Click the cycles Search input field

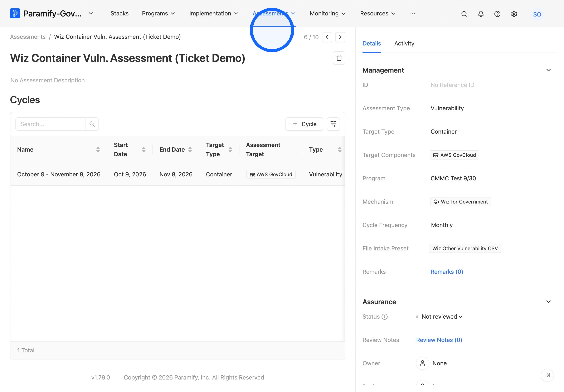pos(51,124)
